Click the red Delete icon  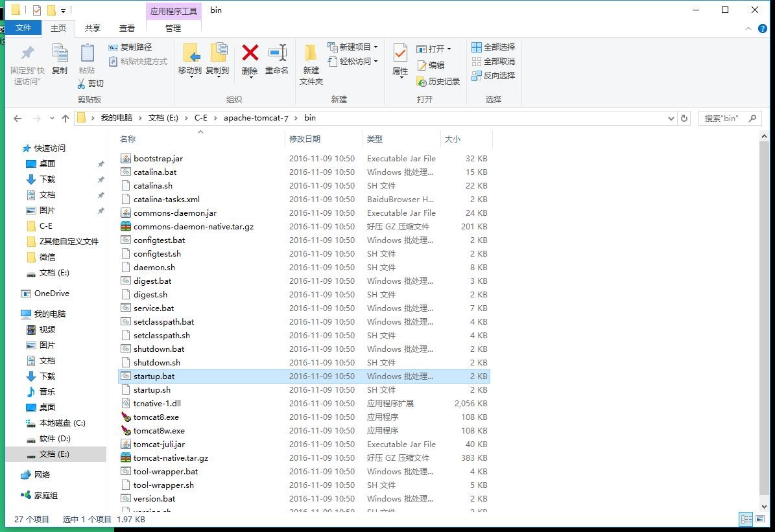coord(250,53)
